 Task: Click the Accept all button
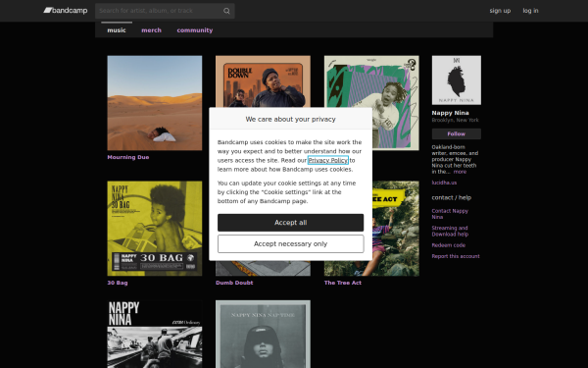(291, 223)
